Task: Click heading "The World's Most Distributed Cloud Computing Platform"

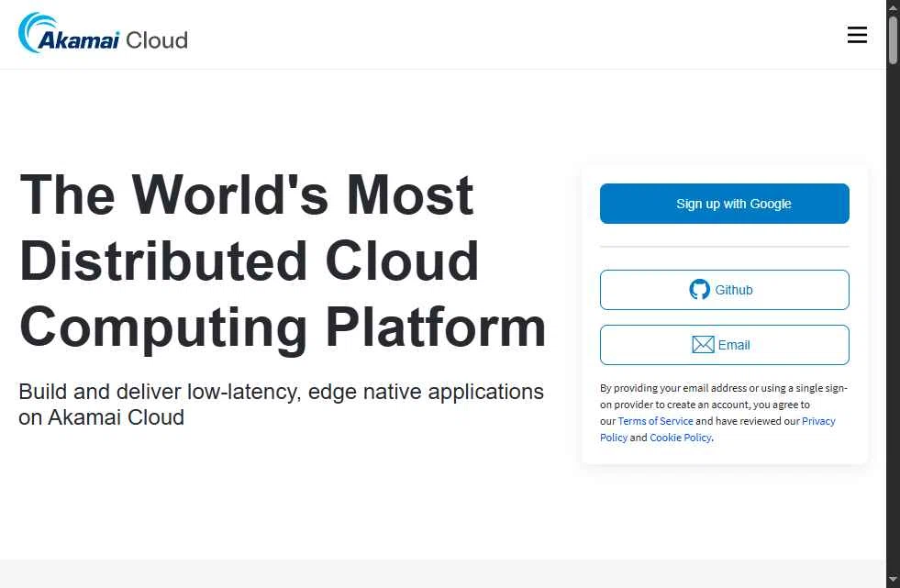Action: [x=282, y=261]
